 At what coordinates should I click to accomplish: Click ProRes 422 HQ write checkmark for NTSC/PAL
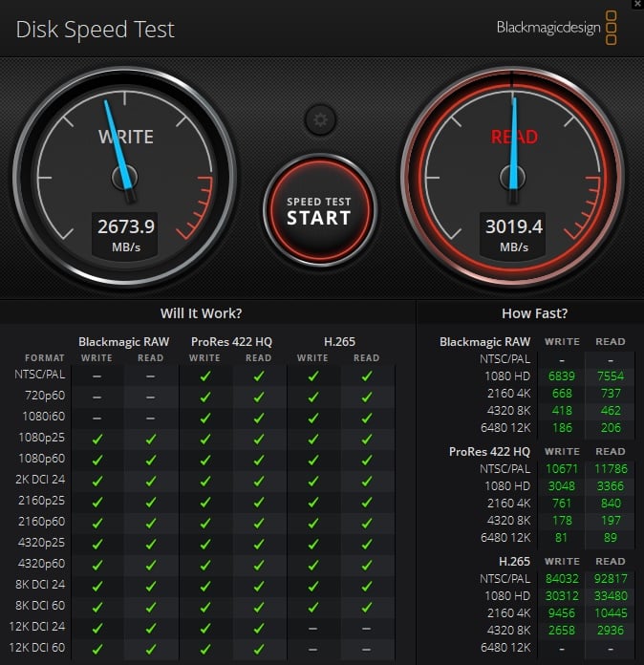(205, 376)
